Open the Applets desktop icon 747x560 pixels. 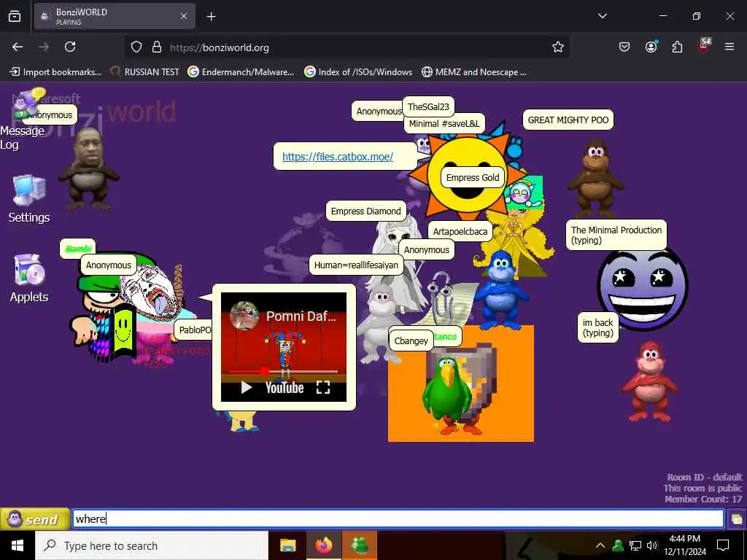tap(29, 279)
